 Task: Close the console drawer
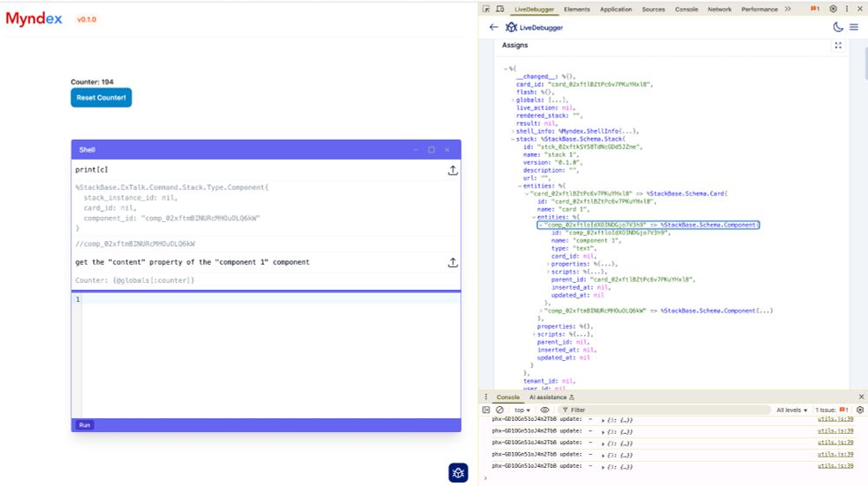pyautogui.click(x=861, y=397)
